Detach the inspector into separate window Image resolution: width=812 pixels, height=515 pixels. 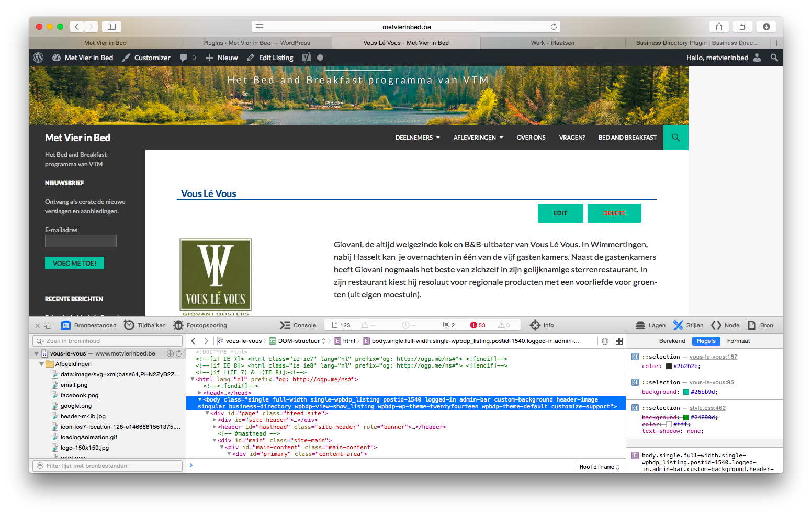48,325
